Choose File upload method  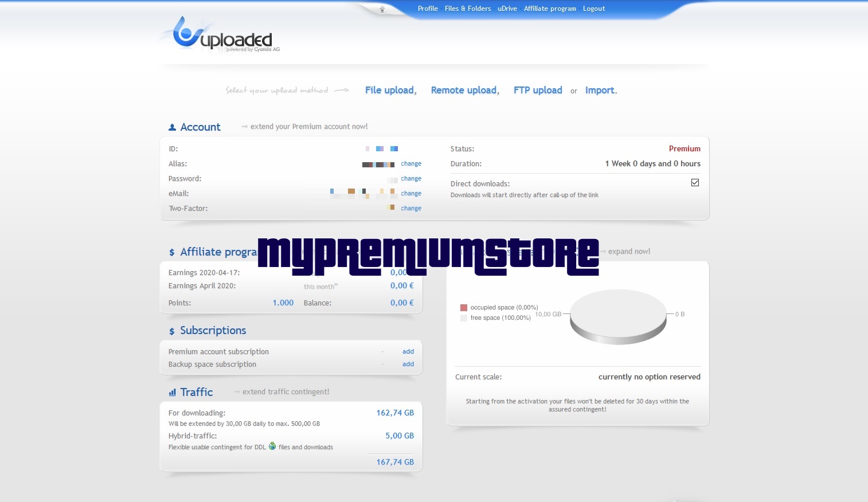click(390, 90)
